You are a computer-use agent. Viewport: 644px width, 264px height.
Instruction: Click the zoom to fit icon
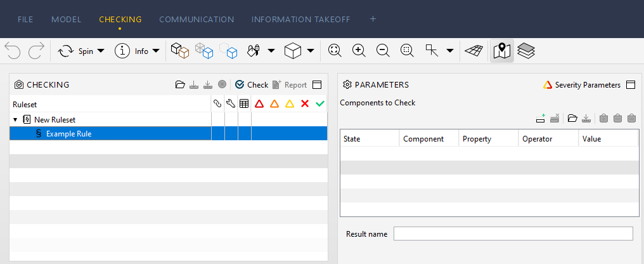pyautogui.click(x=335, y=51)
